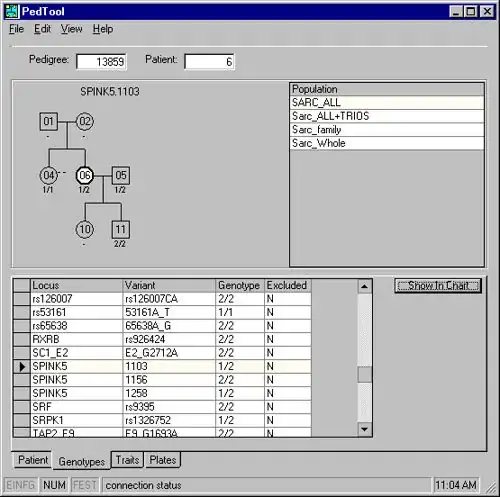Viewport: 500px width, 497px height.
Task: Select SARC_ALL population
Action: pyautogui.click(x=387, y=103)
